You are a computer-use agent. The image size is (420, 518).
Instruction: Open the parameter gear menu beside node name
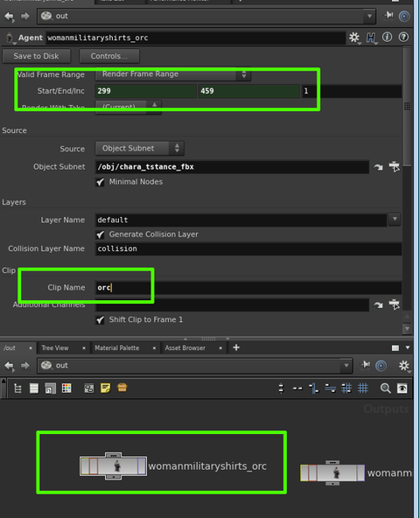[354, 38]
